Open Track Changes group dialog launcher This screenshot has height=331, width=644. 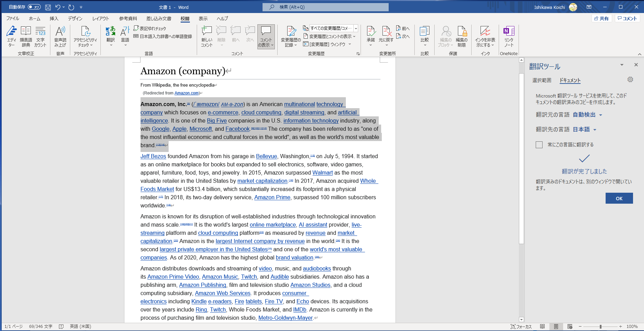(358, 54)
